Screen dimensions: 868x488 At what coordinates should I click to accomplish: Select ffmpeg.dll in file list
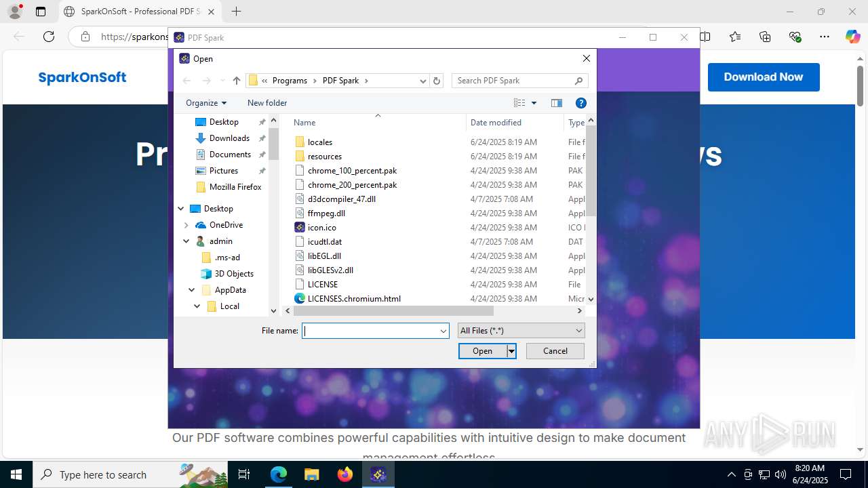[x=326, y=213]
